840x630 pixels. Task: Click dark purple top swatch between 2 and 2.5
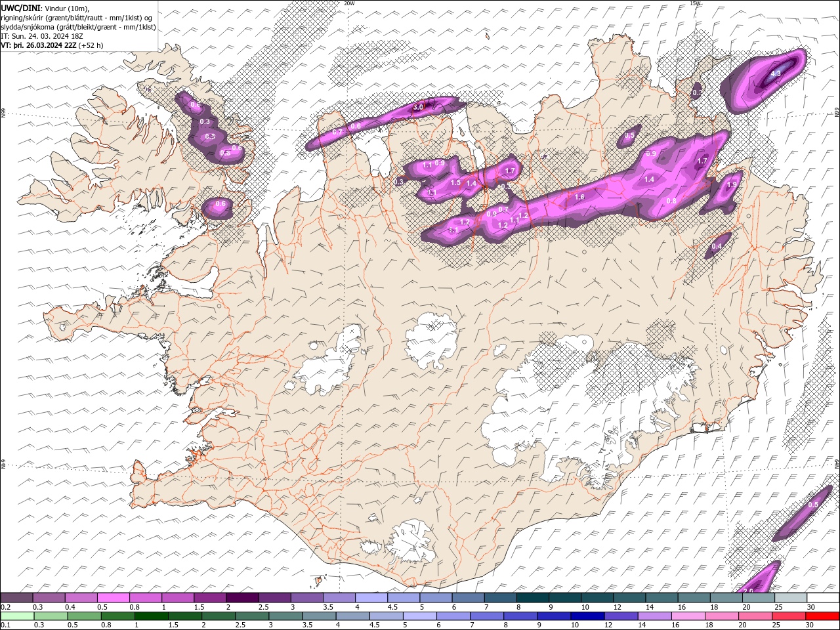[241, 598]
